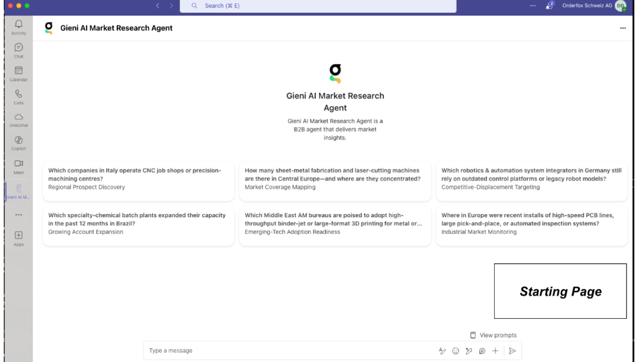Open chat header more options ellipsis
This screenshot has height=362, width=644.
(x=623, y=28)
